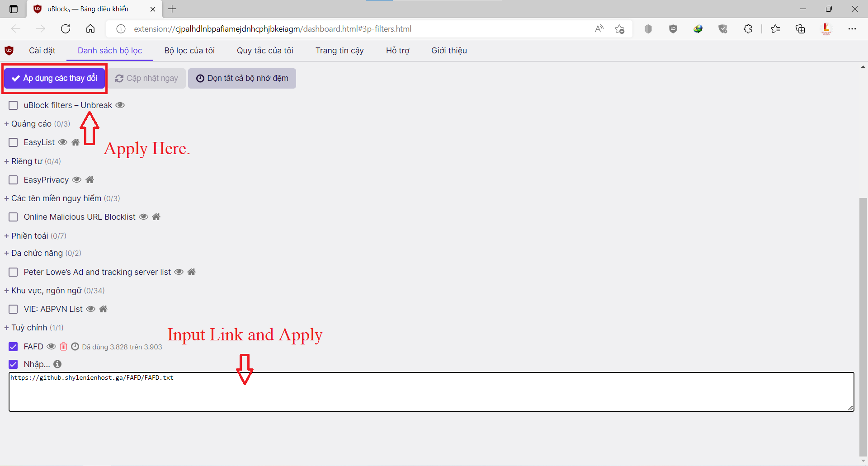Open browser profile icon
The height and width of the screenshot is (466, 868).
826,29
